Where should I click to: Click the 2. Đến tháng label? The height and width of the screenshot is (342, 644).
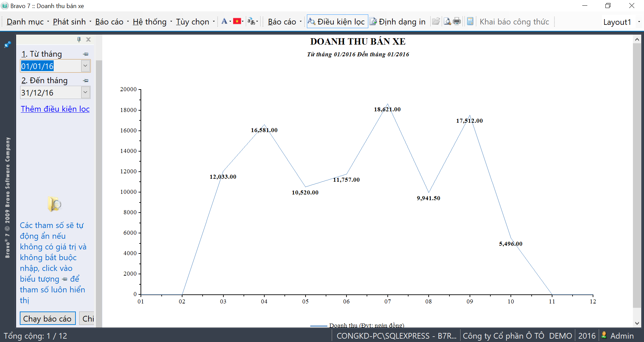click(x=45, y=80)
